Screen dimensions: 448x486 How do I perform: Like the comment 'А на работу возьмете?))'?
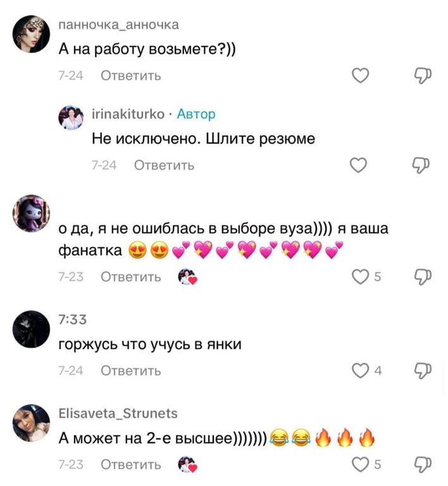coord(360,75)
